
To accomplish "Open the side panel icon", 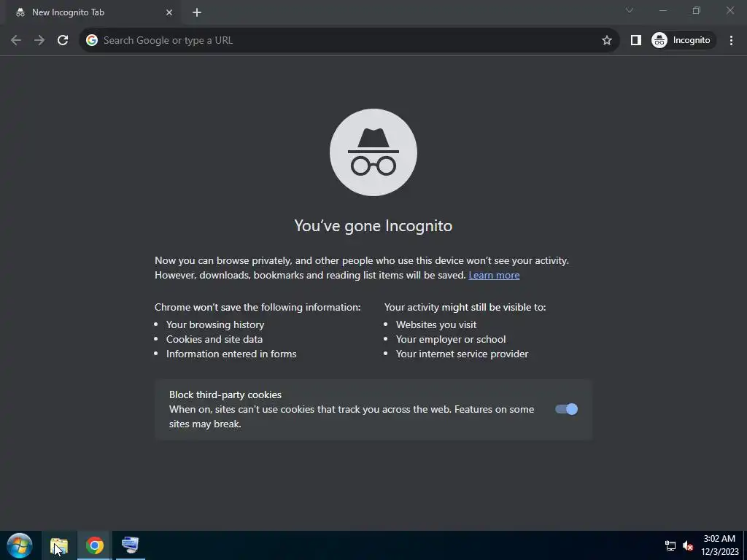I will click(635, 41).
